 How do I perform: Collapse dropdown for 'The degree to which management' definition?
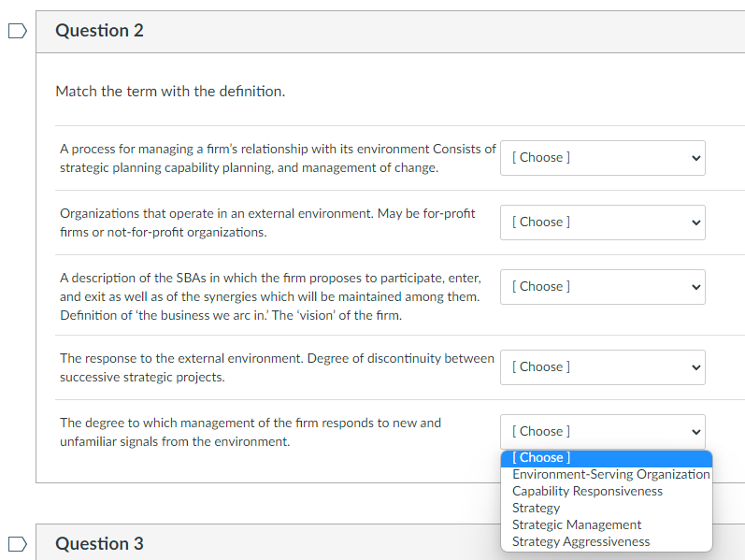click(x=603, y=432)
